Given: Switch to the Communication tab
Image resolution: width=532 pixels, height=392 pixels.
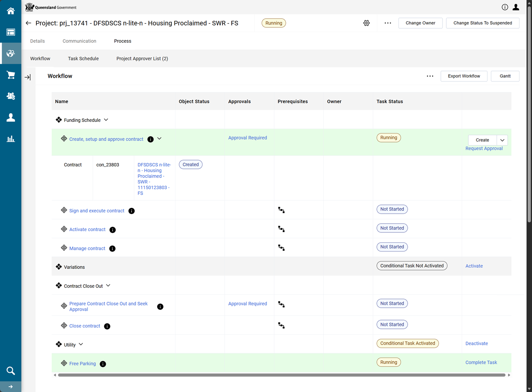Looking at the screenshot, I should 79,41.
